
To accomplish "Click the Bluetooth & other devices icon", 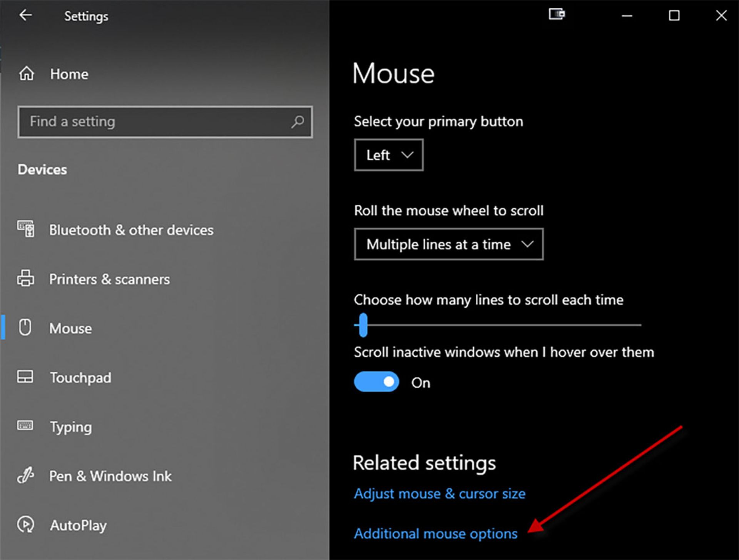I will pos(26,229).
